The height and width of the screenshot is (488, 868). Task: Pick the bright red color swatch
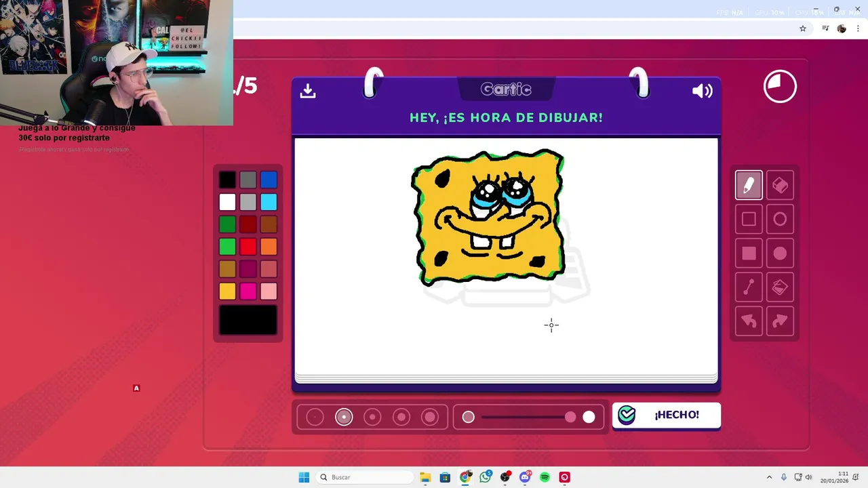[248, 247]
